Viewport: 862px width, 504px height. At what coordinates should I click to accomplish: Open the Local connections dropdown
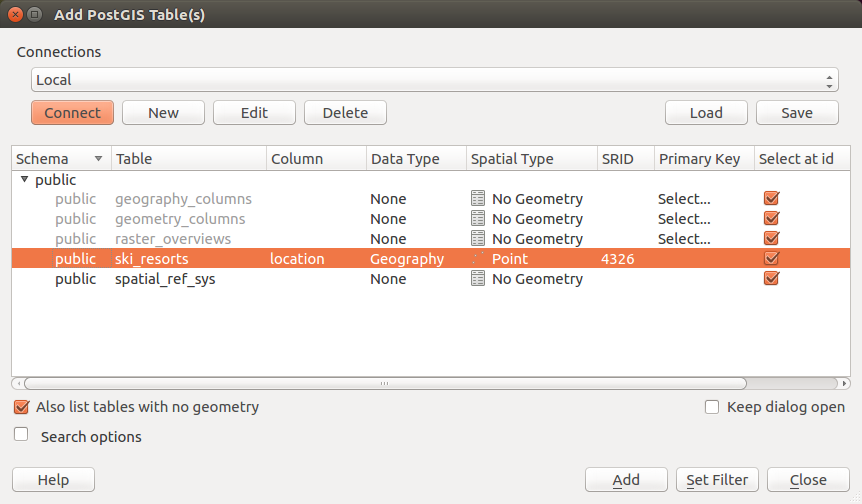pos(435,80)
